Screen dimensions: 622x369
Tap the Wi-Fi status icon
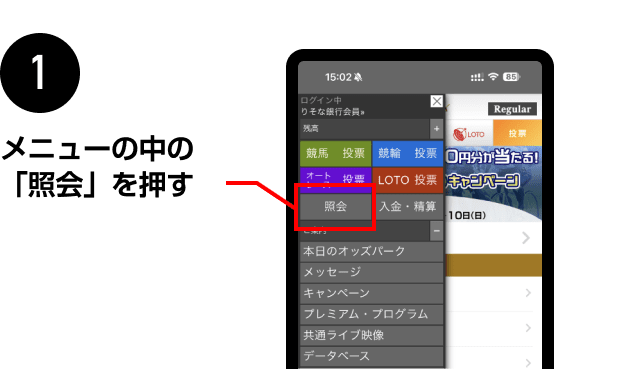[x=493, y=77]
